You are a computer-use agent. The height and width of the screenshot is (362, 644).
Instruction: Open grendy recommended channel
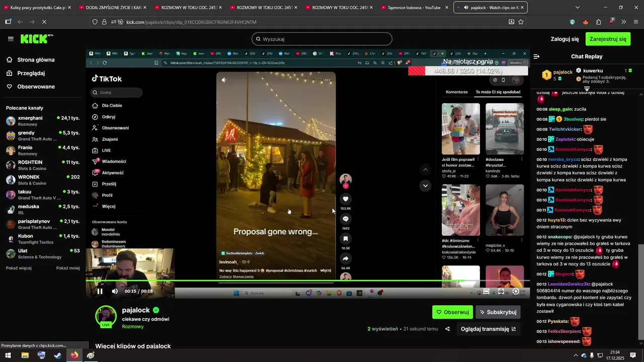coord(42,136)
